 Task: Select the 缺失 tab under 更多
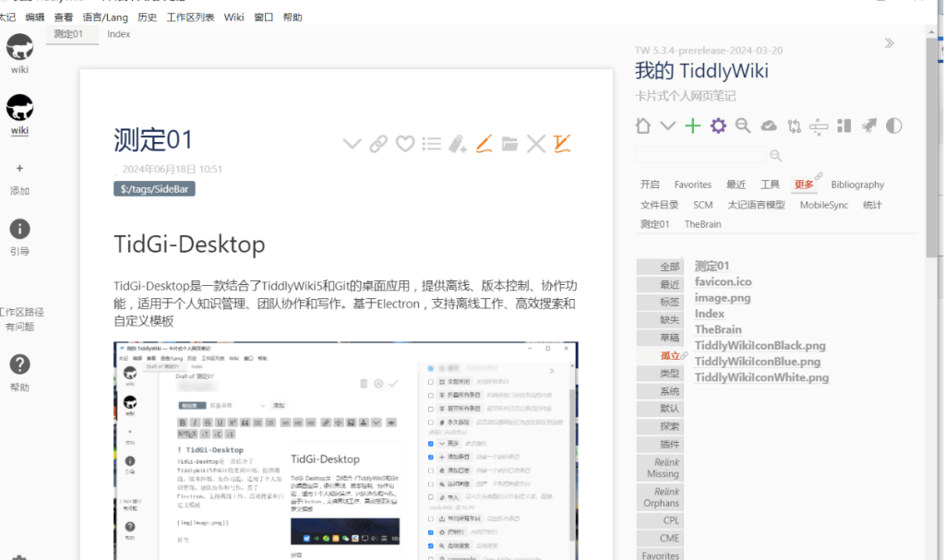pyautogui.click(x=660, y=320)
